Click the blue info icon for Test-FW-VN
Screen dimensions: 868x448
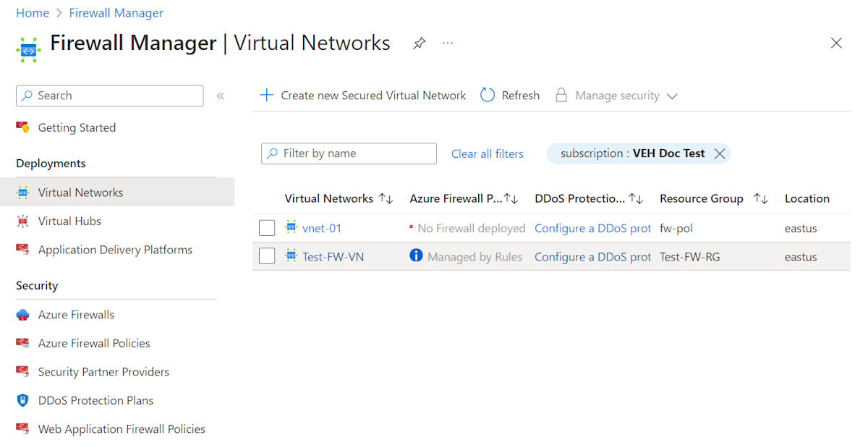click(416, 255)
